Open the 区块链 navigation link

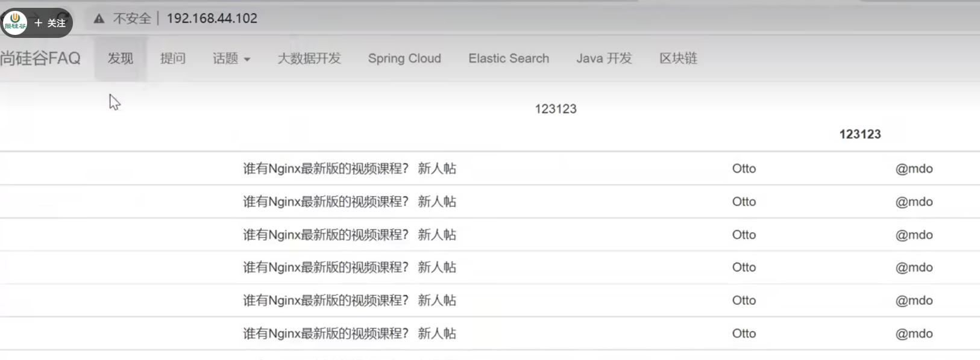pyautogui.click(x=677, y=58)
